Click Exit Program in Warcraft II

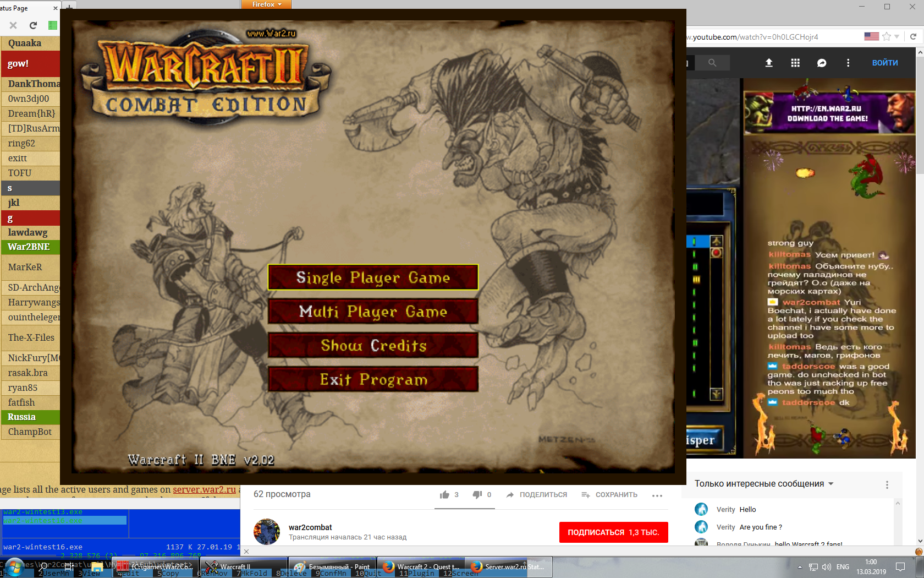(x=373, y=379)
